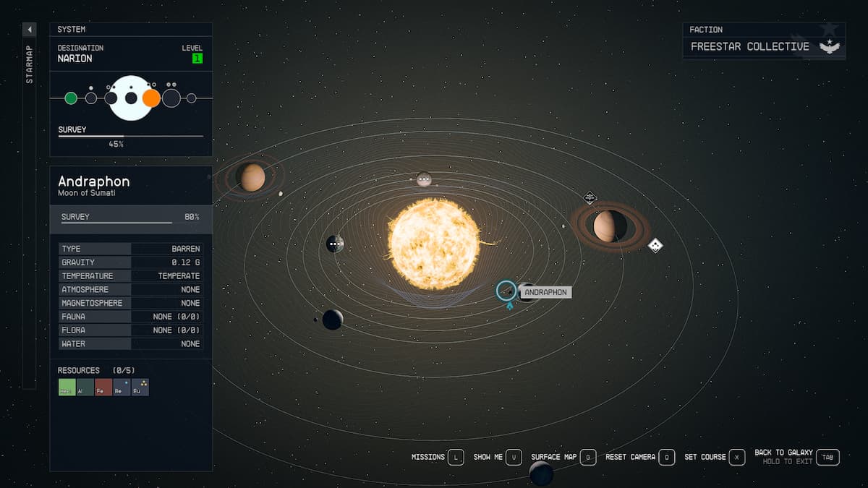
Task: Open the Surface Map
Action: pyautogui.click(x=587, y=457)
